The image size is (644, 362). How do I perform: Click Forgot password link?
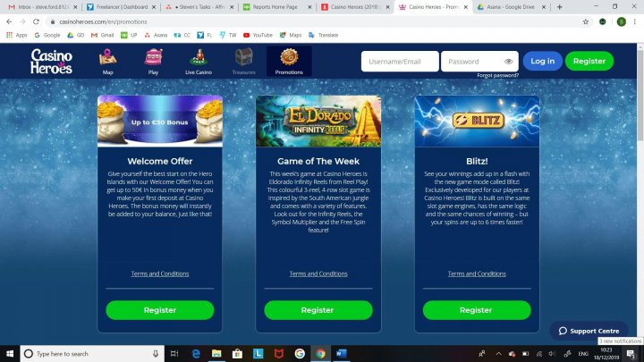tap(498, 75)
